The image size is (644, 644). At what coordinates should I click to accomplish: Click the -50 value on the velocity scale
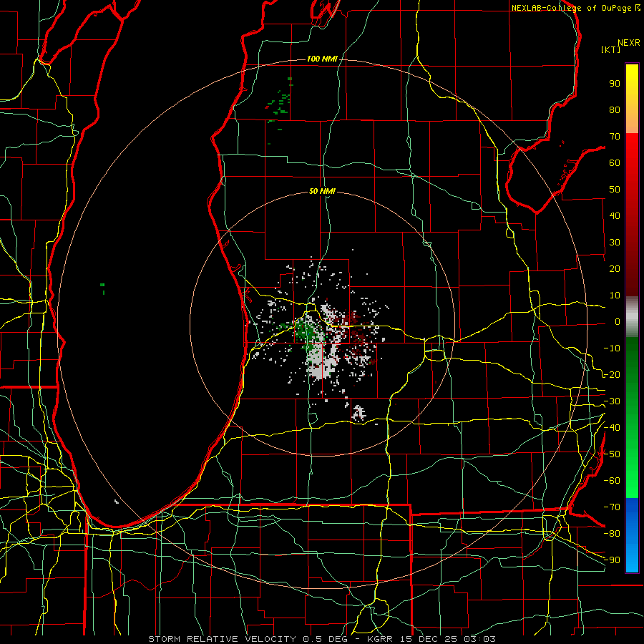(612, 454)
